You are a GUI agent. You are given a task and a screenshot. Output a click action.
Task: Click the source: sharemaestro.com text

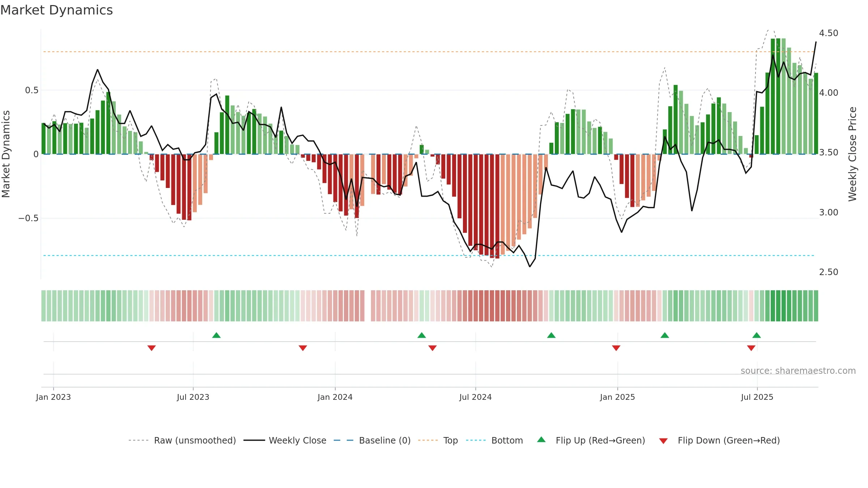[x=798, y=371]
